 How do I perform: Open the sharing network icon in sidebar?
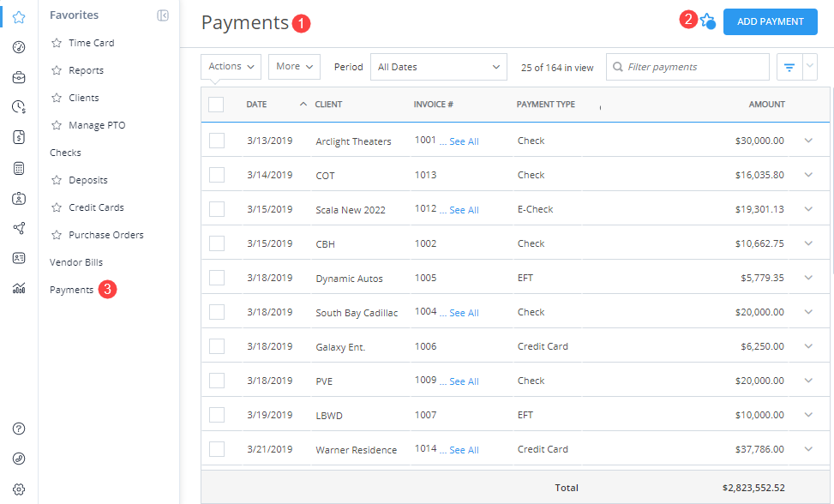18,228
